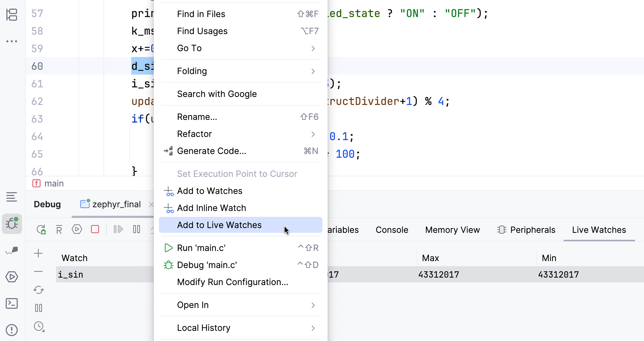Open the Structure tool window in the sidebar
644x341 pixels.
(x=12, y=15)
